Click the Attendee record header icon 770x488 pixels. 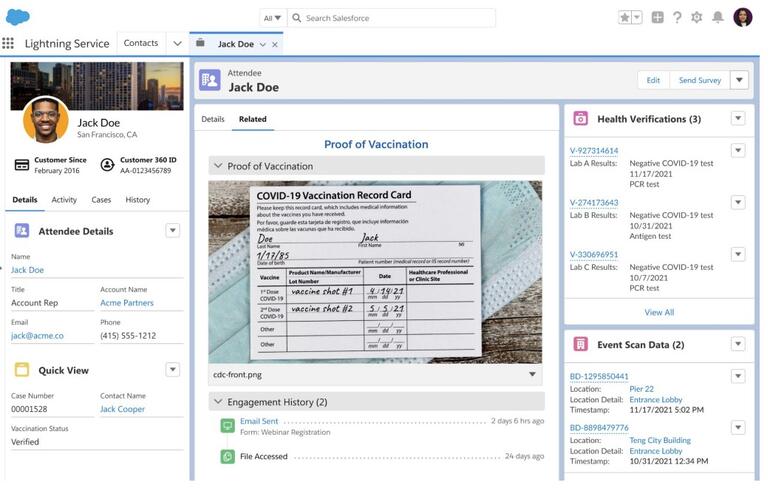[210, 80]
